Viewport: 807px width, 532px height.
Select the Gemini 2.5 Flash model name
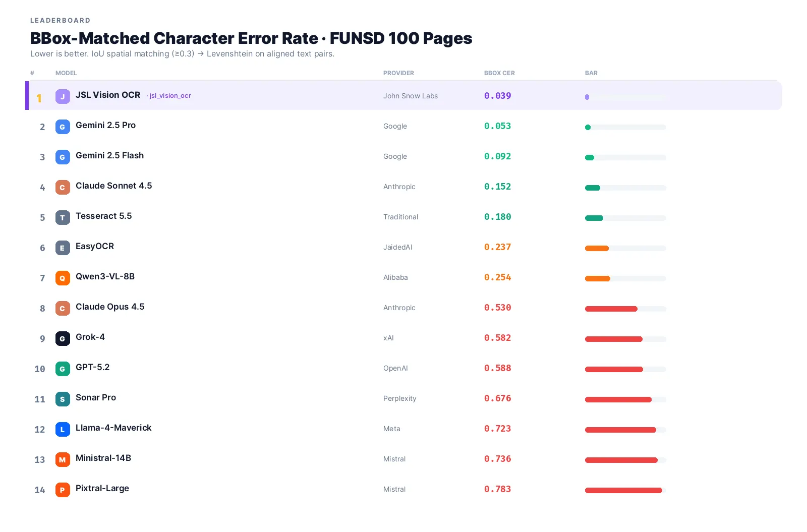[109, 155]
